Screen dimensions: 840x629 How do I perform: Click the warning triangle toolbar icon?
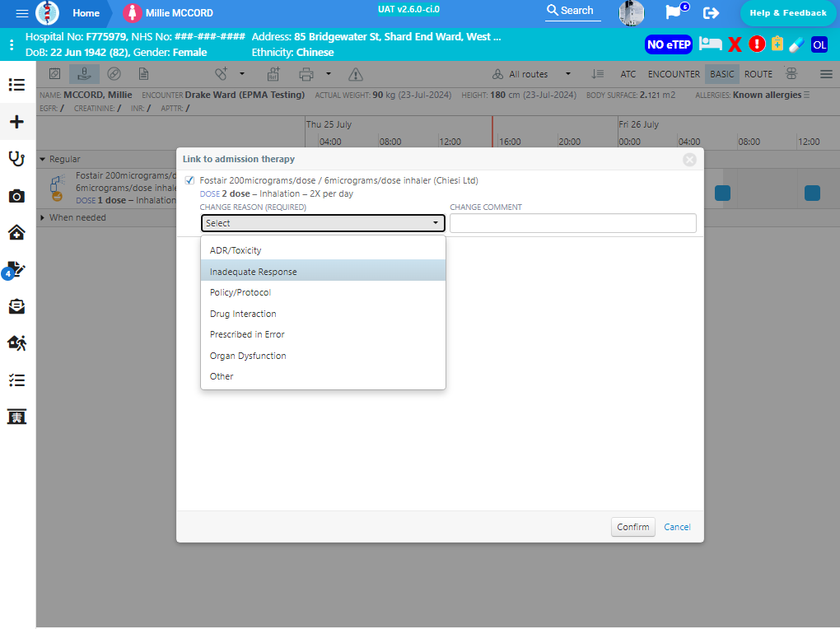click(355, 74)
